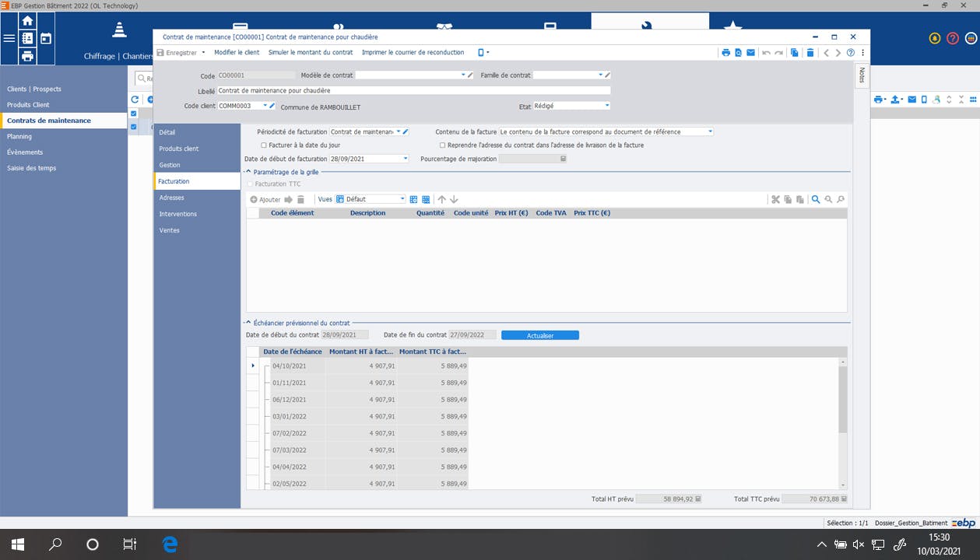980x560 pixels.
Task: Move grid line up with arrow
Action: (441, 200)
